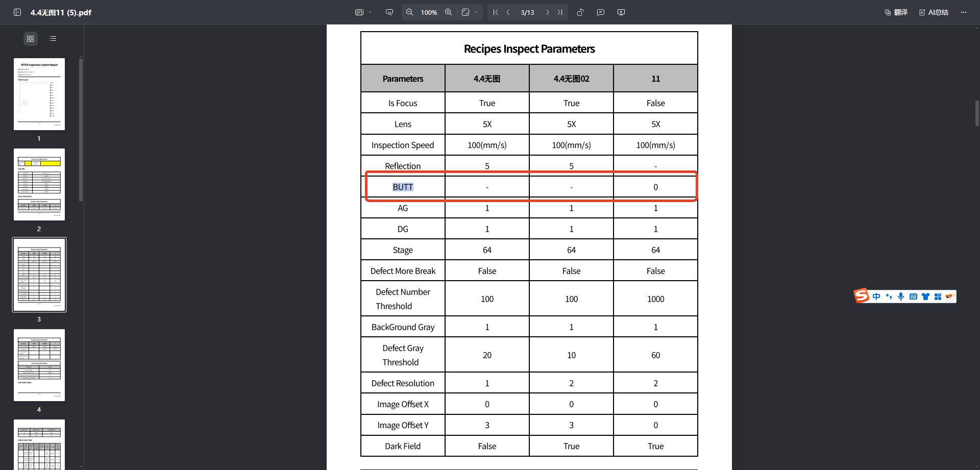980x470 pixels.
Task: Expand the fit page dropdown arrow
Action: click(x=476, y=12)
